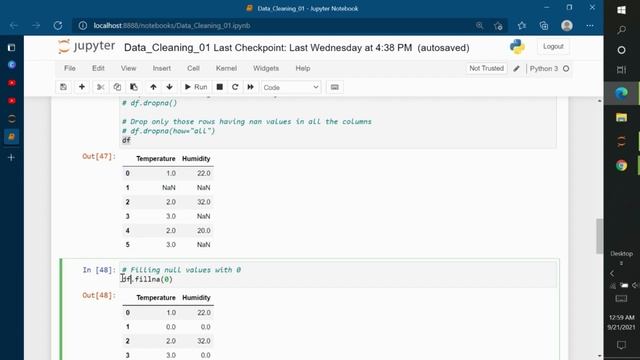Image resolution: width=640 pixels, height=360 pixels.
Task: Click the vertical page scrollbar thumb
Action: [x=599, y=236]
